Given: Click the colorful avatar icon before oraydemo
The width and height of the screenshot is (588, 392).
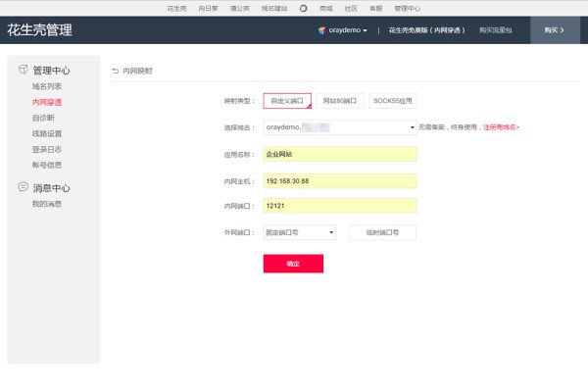Looking at the screenshot, I should coord(321,30).
